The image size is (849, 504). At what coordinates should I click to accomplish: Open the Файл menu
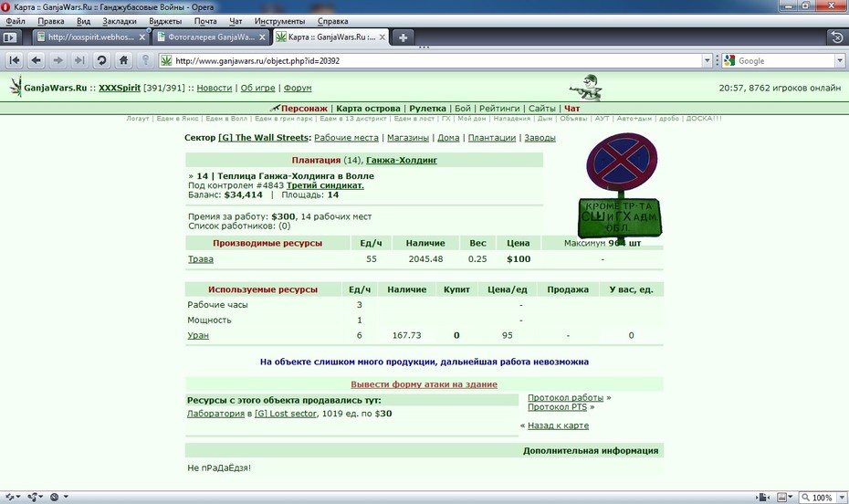[x=16, y=21]
